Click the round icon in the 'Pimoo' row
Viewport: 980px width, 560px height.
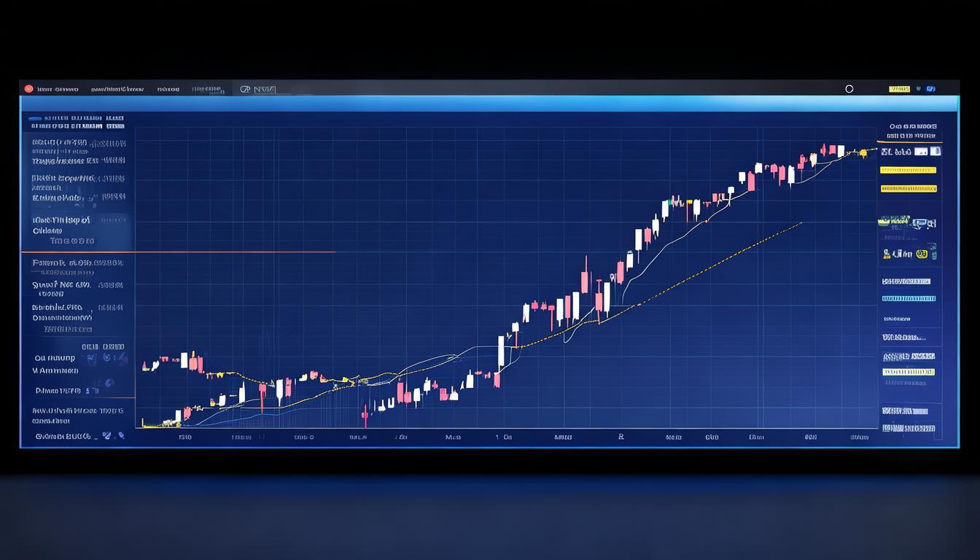click(109, 383)
